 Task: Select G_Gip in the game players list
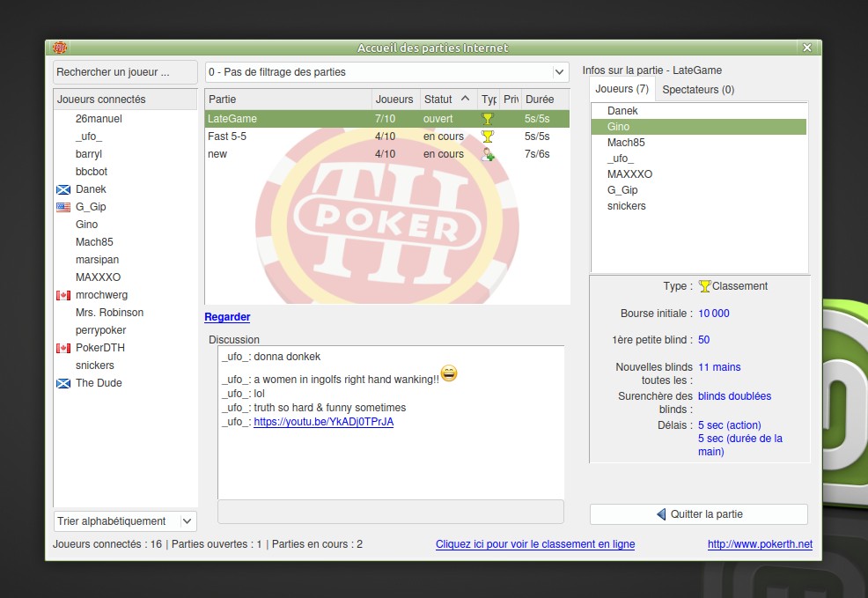click(x=699, y=190)
